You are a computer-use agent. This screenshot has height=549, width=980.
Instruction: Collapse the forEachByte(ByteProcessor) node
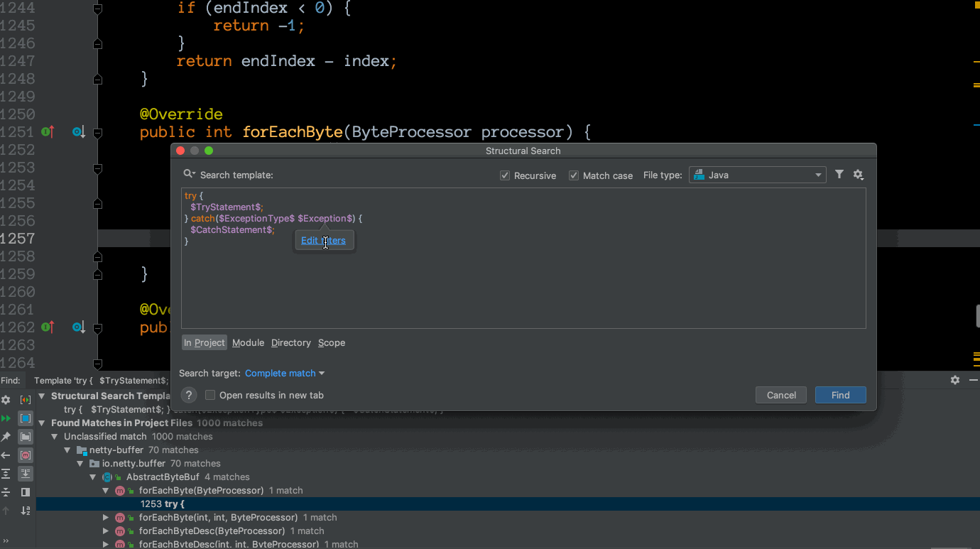click(106, 490)
